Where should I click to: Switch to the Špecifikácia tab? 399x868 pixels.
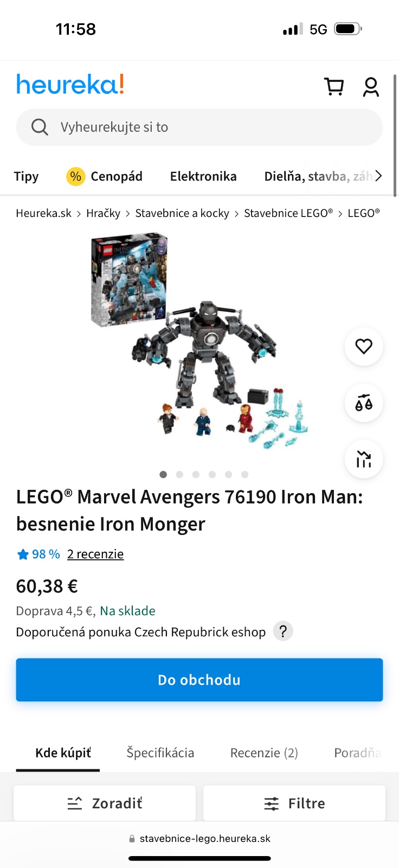coord(160,753)
